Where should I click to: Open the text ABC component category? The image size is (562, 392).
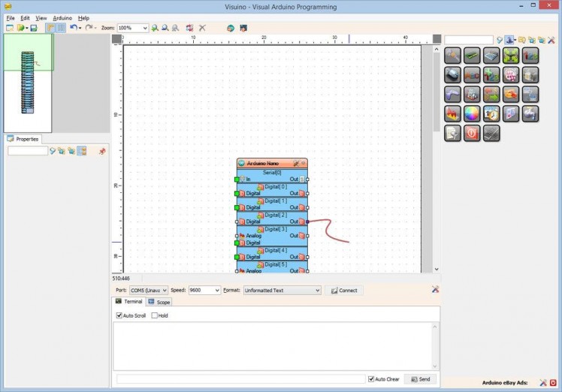tap(472, 74)
